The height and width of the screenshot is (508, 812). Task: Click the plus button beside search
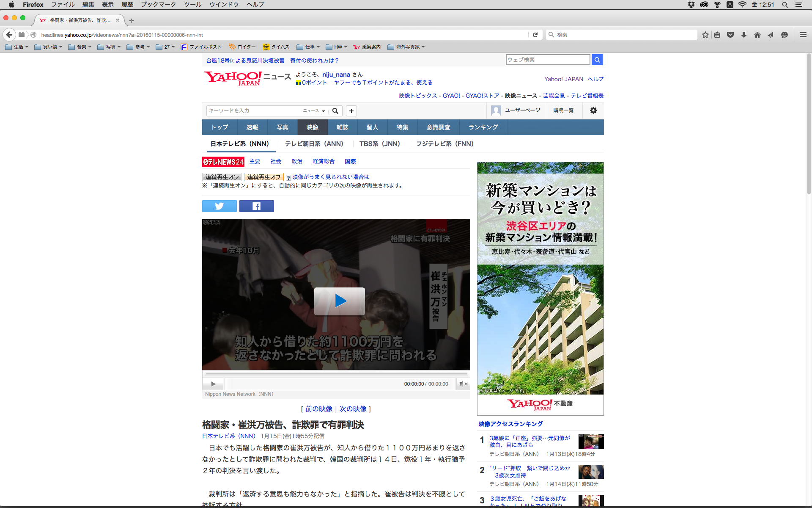(351, 111)
